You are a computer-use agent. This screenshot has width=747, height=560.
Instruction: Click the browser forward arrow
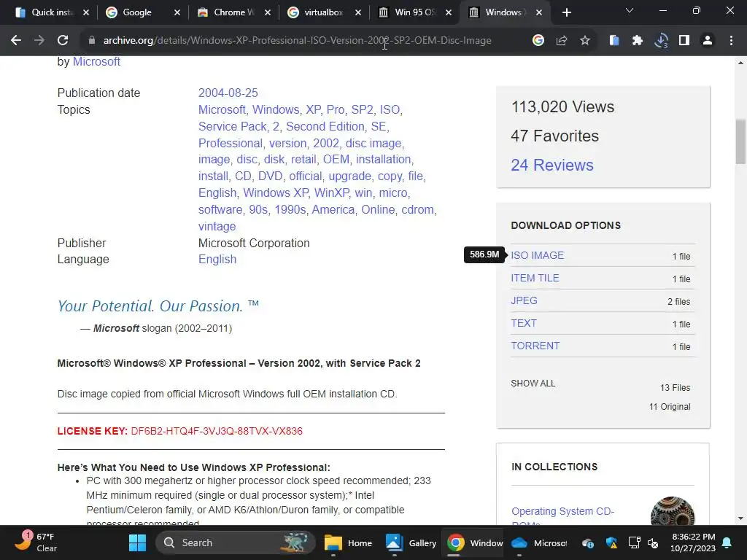point(39,41)
